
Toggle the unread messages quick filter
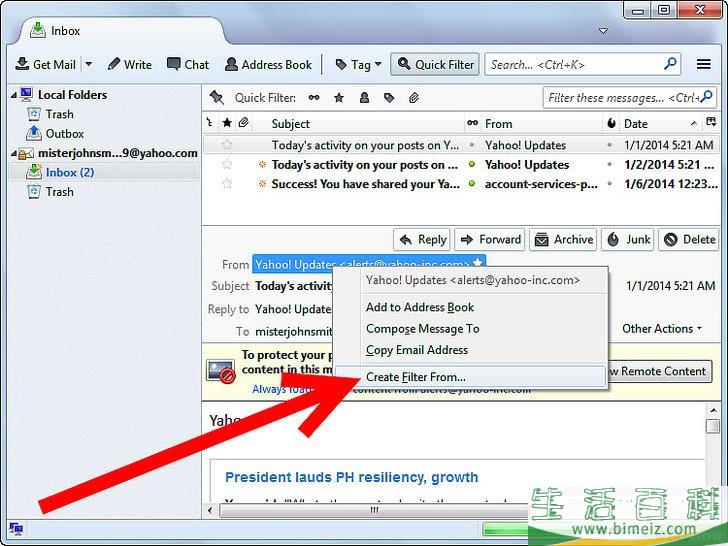click(x=314, y=98)
